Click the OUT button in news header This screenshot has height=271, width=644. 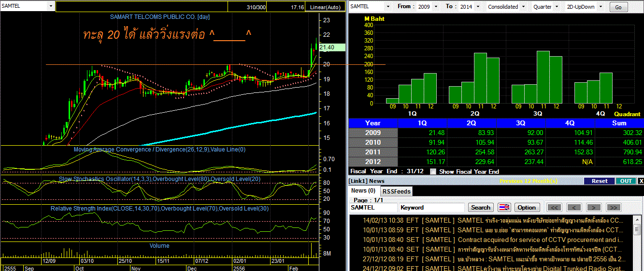click(x=626, y=181)
